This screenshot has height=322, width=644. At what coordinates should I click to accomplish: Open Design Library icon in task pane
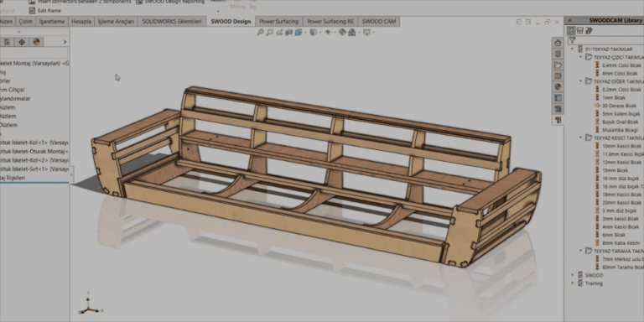[558, 54]
